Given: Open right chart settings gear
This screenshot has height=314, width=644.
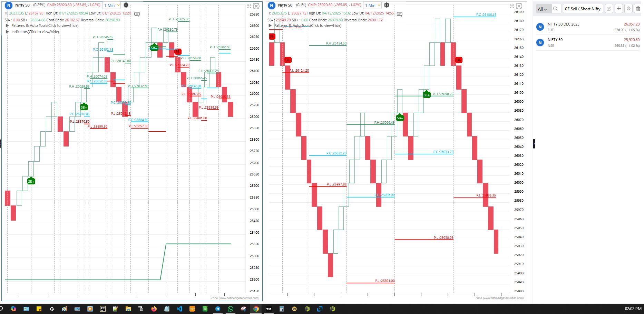Looking at the screenshot, I should tap(387, 5).
